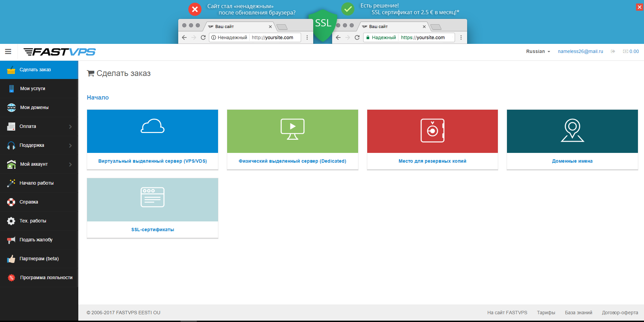
Task: Click the shopping cart icon in page heading
Action: pos(90,73)
